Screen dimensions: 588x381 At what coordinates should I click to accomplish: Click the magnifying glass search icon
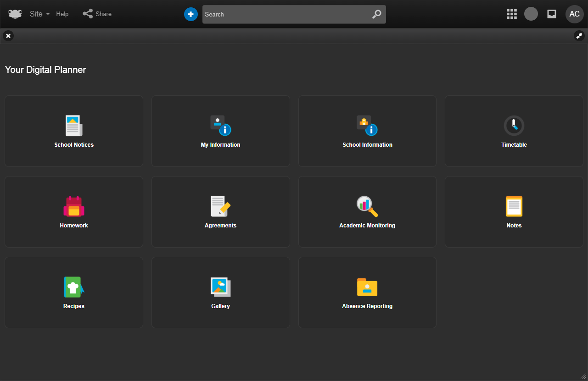(x=376, y=14)
